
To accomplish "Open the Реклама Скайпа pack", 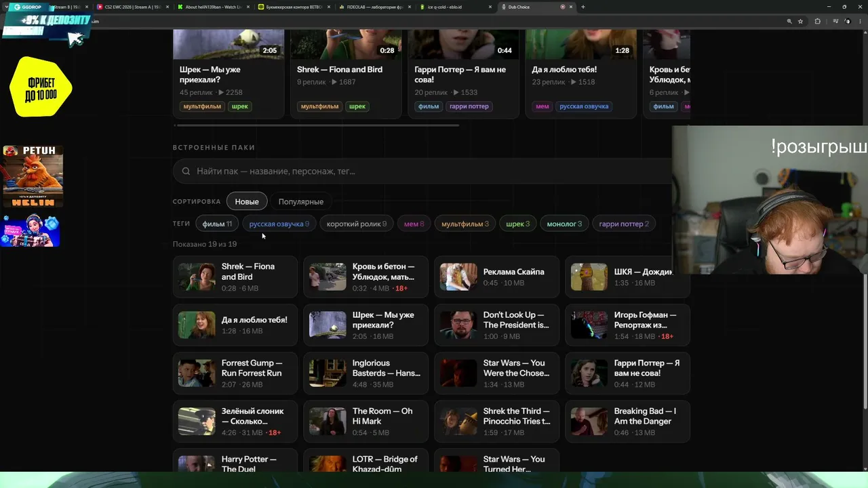I will [496, 277].
